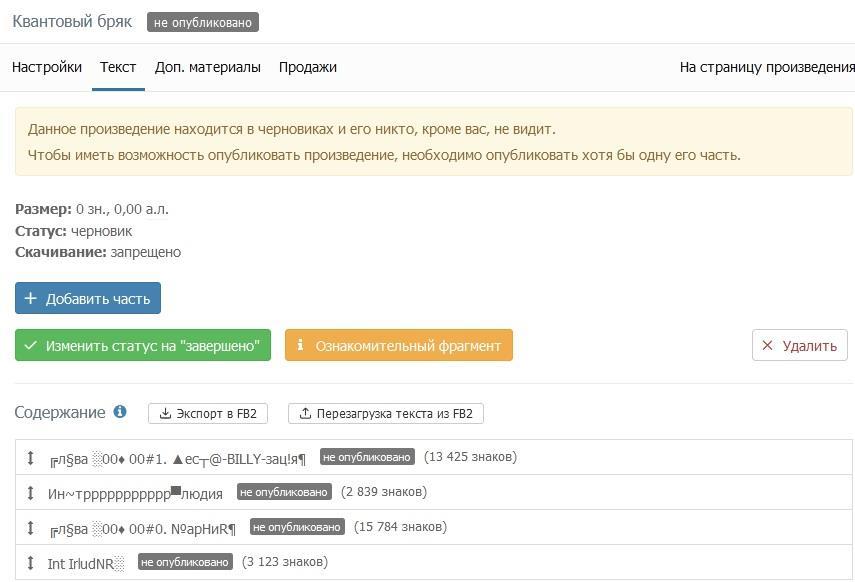Open the Продажи tab
The image size is (855, 582).
tap(307, 67)
